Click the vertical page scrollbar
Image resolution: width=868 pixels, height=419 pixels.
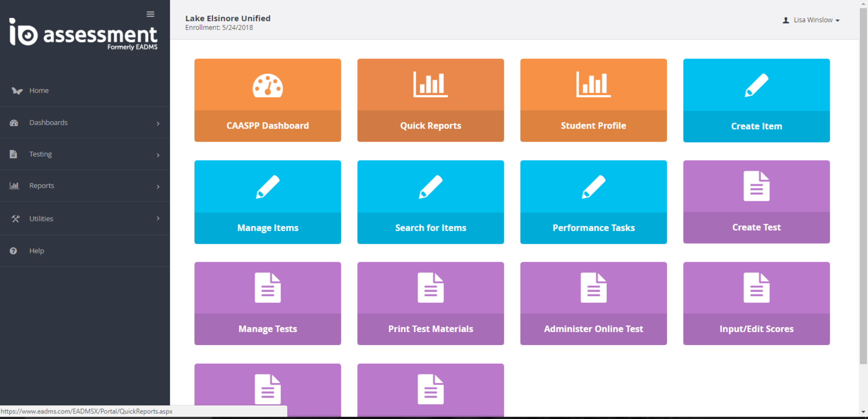tap(863, 187)
